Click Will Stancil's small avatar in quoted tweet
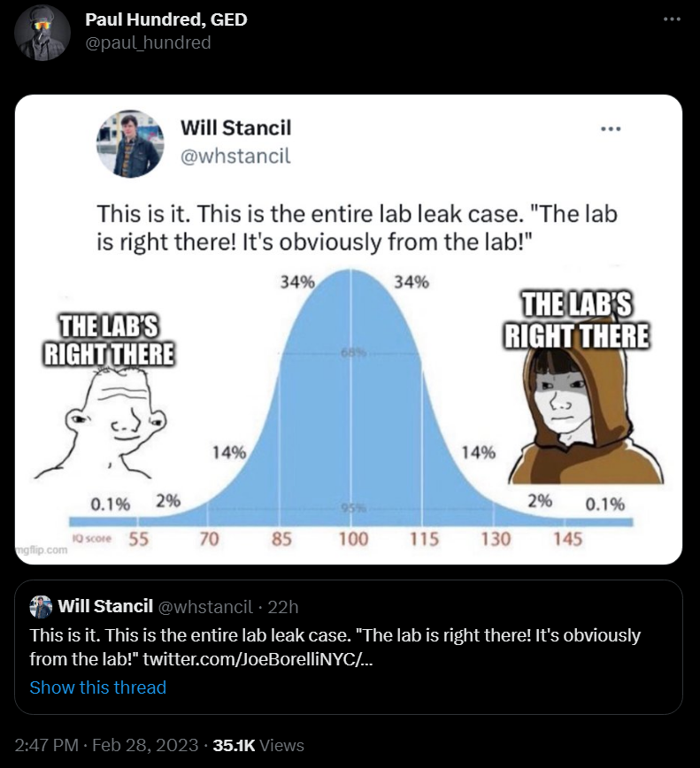 tap(41, 606)
